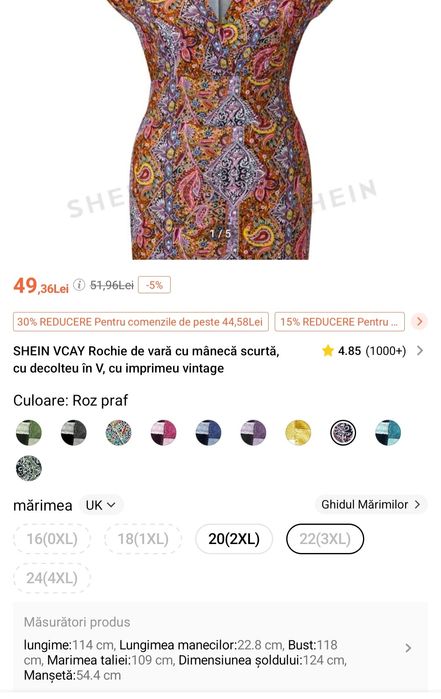Choose the navy blue color swatch
Image resolution: width=441 pixels, height=699 pixels.
point(208,432)
